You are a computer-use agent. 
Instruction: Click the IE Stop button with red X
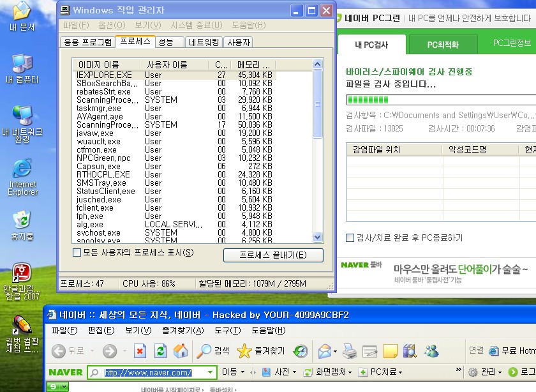click(x=140, y=351)
